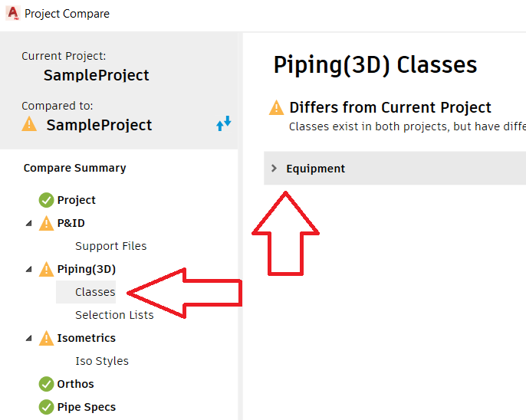The height and width of the screenshot is (420, 526).
Task: Click the warning icon beside P&ID
Action: [x=46, y=223]
